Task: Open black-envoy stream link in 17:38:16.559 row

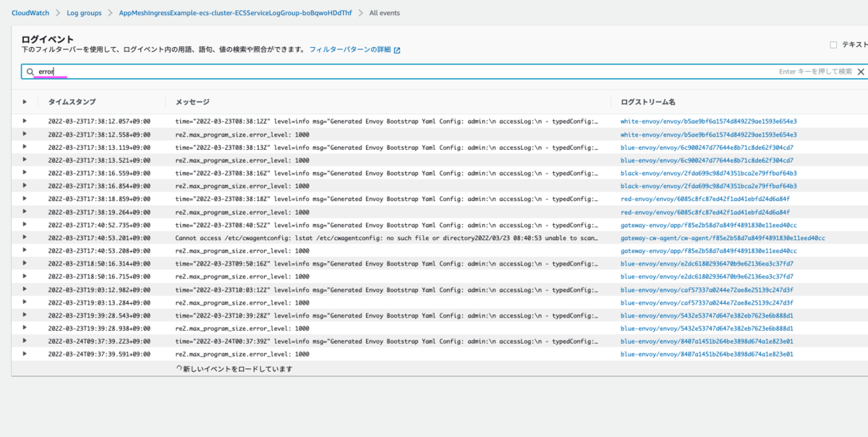Action: [708, 173]
